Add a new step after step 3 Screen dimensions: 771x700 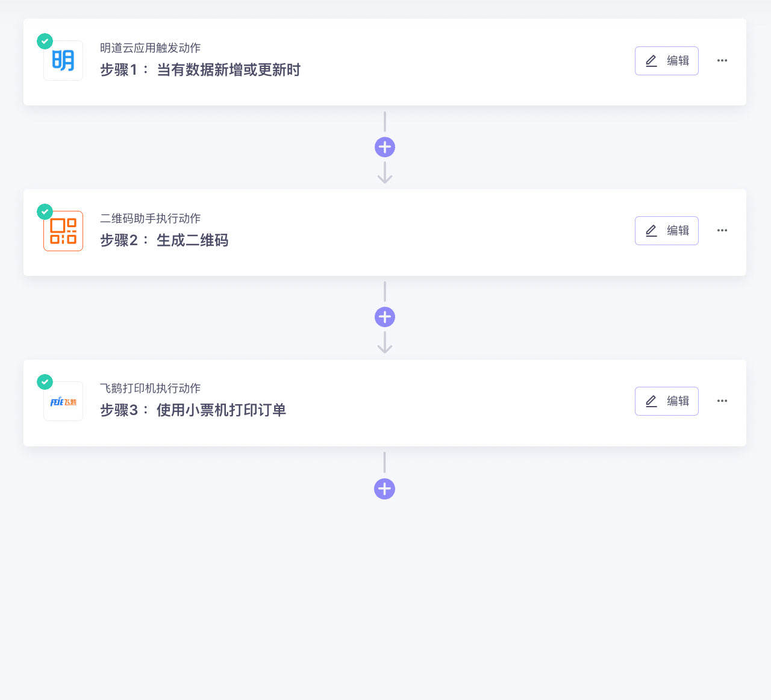tap(385, 489)
